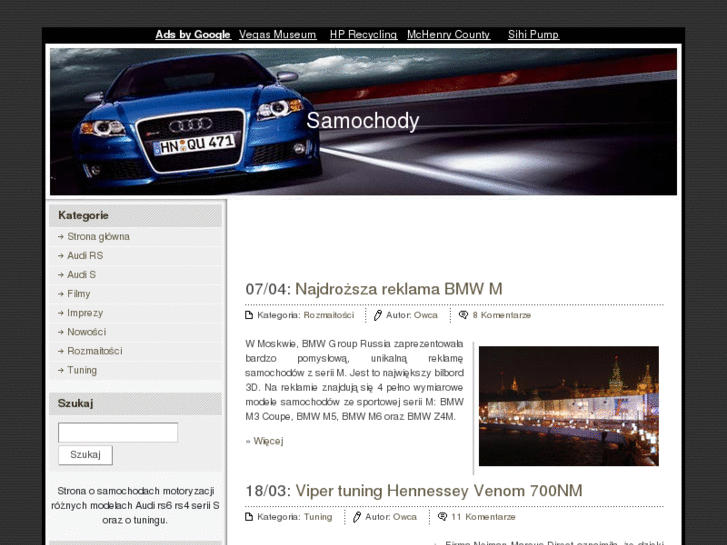Click the Więcej read-more link

268,441
